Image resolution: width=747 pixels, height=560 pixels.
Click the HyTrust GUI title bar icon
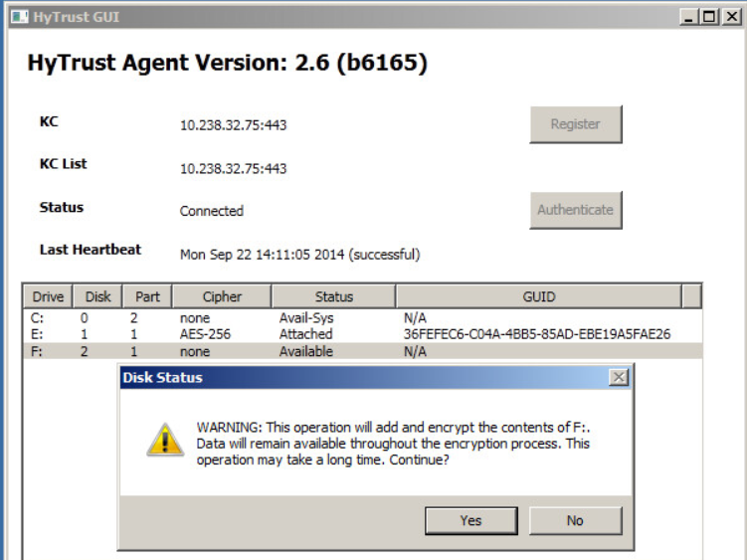tap(20, 17)
